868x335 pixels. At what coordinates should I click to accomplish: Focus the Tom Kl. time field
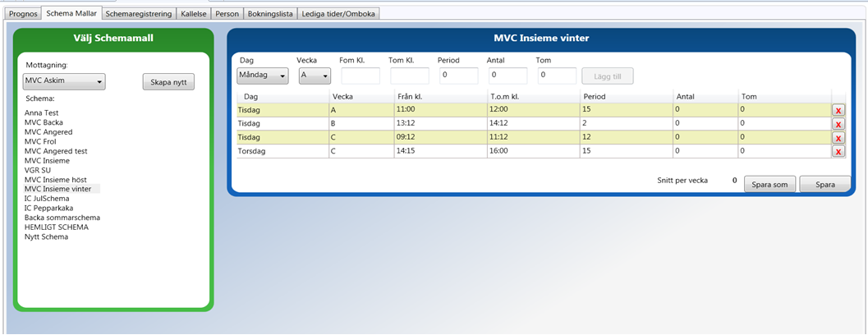(x=410, y=76)
